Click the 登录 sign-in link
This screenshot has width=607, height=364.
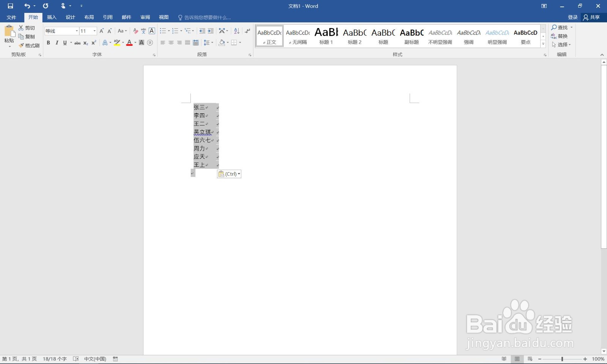click(x=572, y=17)
